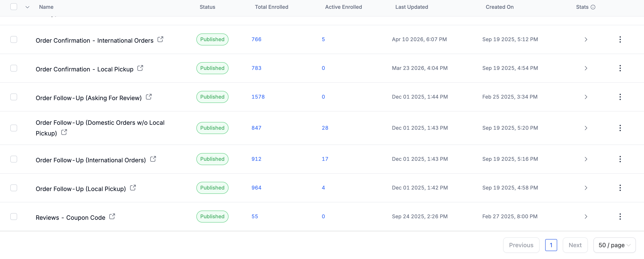Expand stats chevron for Asking For Review row
The width and height of the screenshot is (644, 259).
pyautogui.click(x=586, y=97)
